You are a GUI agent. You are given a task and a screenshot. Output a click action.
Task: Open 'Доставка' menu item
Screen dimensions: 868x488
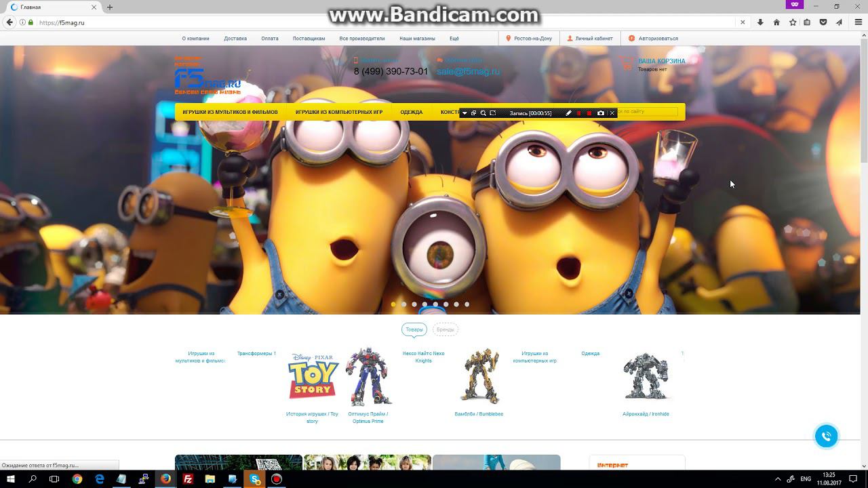[x=235, y=39]
